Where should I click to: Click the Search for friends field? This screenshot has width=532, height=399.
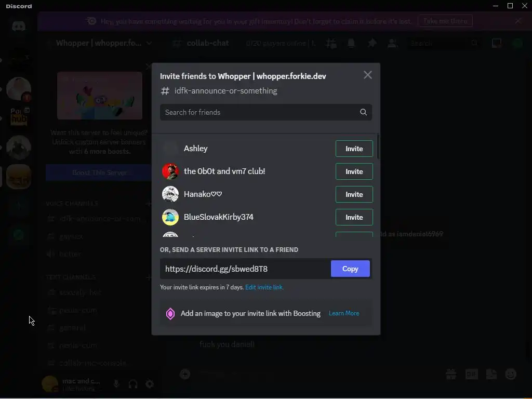point(265,112)
